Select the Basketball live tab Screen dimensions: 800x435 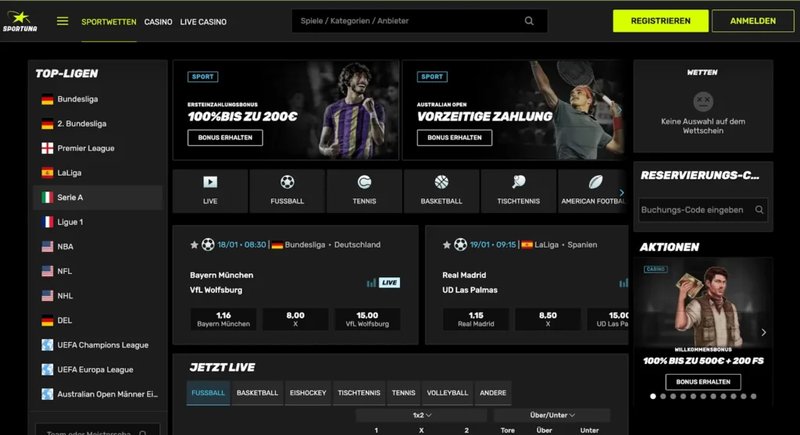click(x=257, y=393)
